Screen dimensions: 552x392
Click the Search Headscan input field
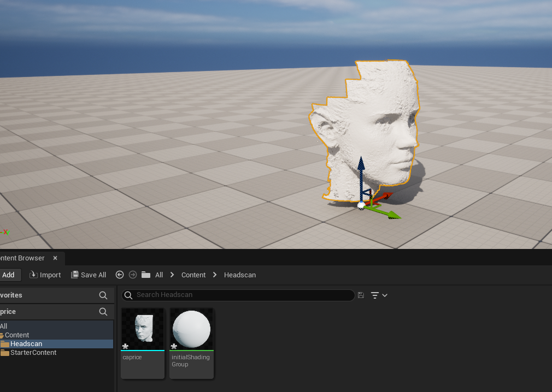(x=240, y=295)
